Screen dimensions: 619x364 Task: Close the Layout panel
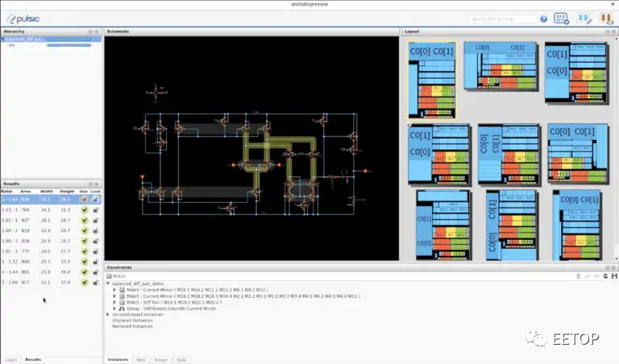[614, 31]
